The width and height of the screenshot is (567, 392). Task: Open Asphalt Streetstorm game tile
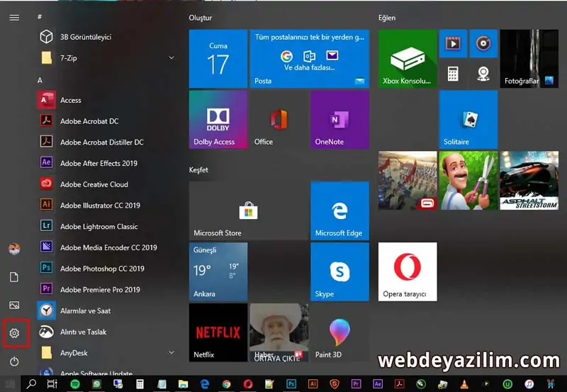[529, 181]
